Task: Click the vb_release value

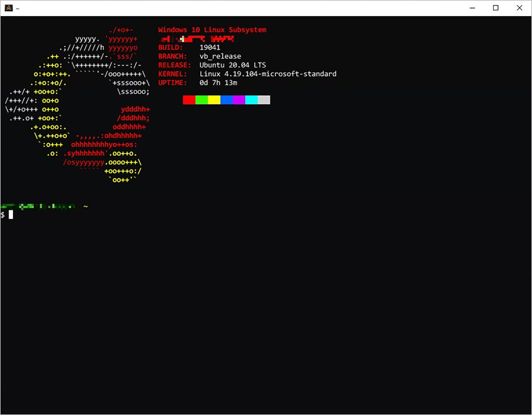Action: [220, 56]
